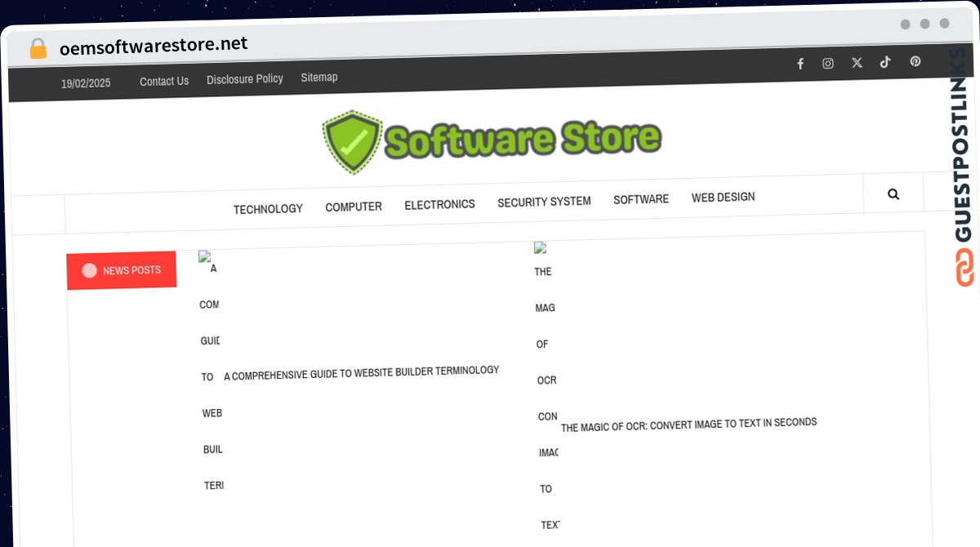Open the TikTok social icon

(885, 61)
